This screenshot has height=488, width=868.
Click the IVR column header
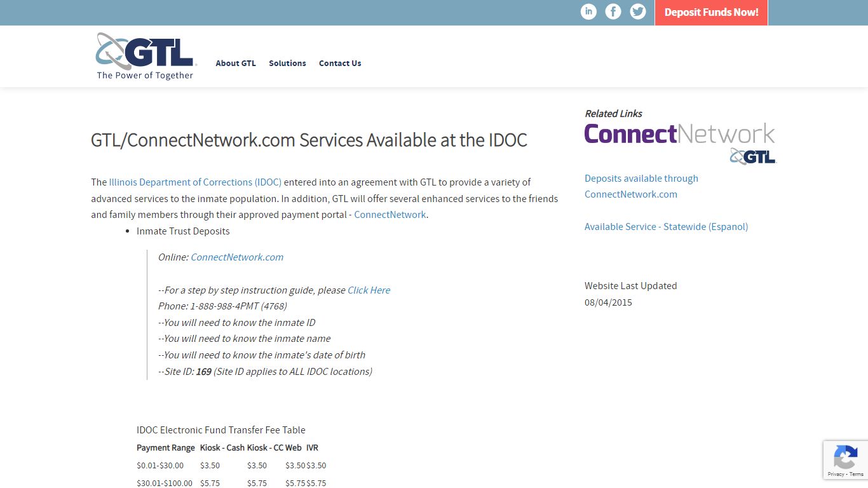point(312,447)
